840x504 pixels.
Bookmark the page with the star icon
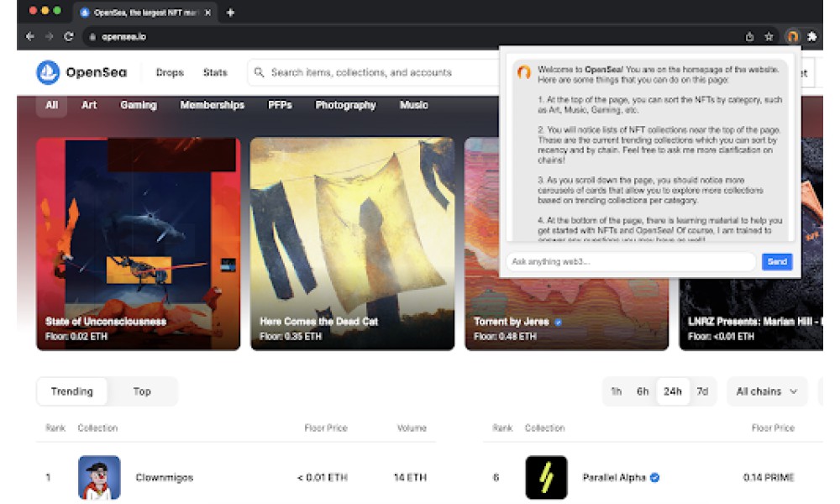769,36
